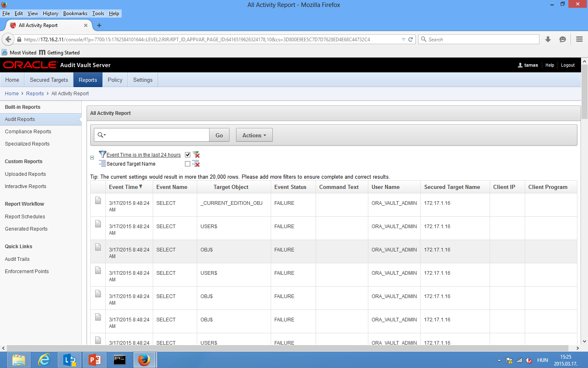
Task: Switch to the Secured Targets tab
Action: coord(49,80)
